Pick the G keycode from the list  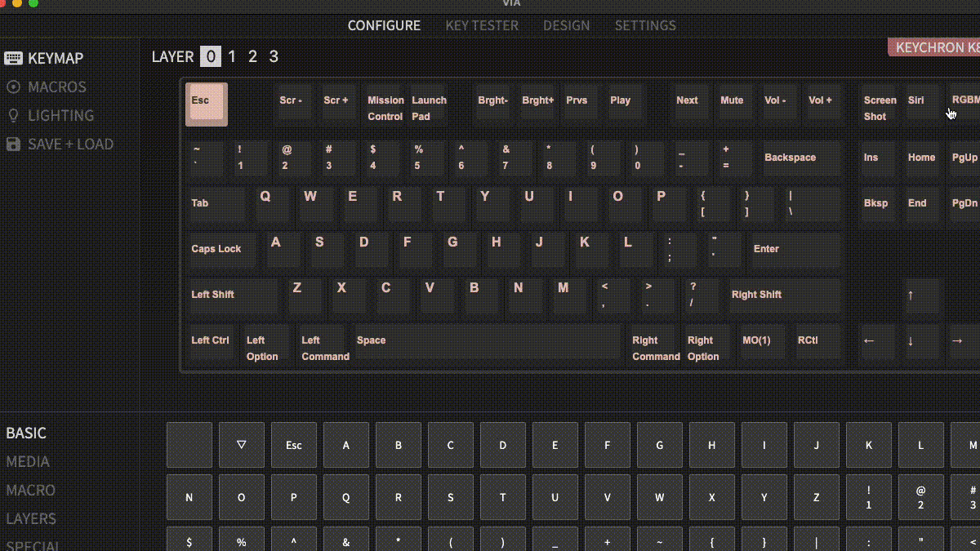click(660, 445)
